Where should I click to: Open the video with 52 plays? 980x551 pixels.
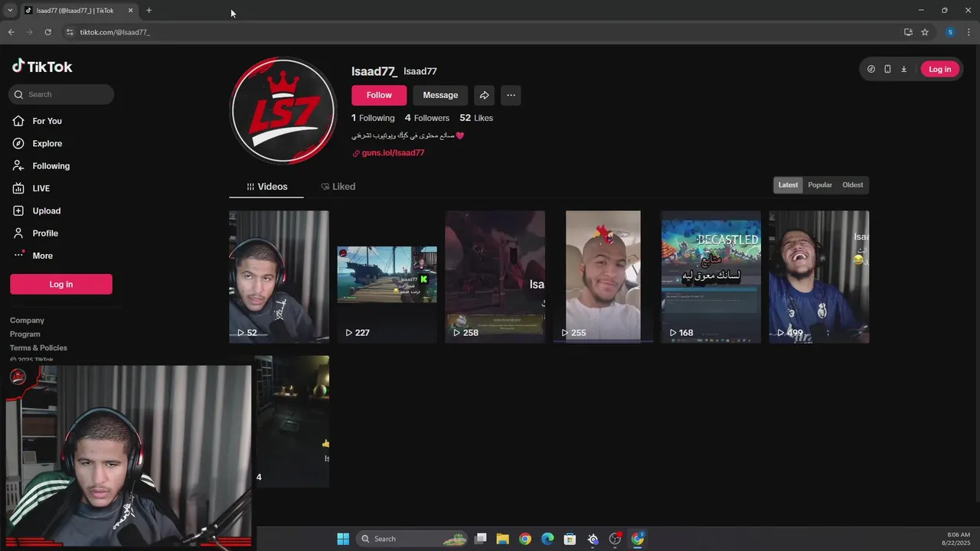tap(279, 277)
